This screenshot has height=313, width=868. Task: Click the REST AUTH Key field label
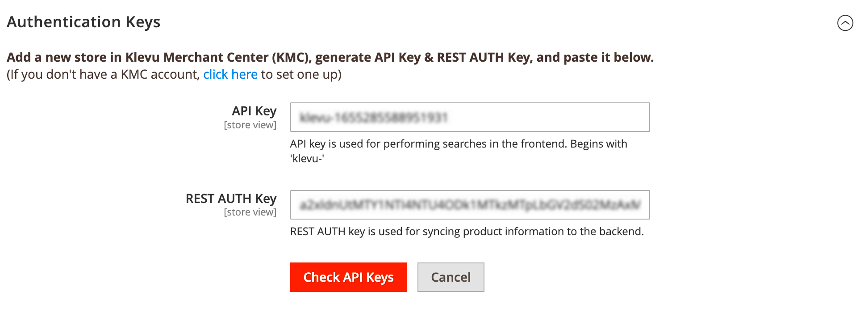(x=231, y=199)
